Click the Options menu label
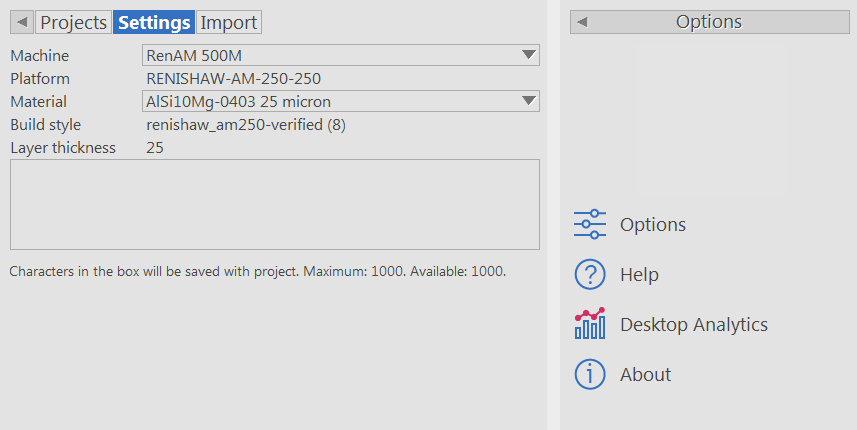The image size is (857, 430). (653, 224)
